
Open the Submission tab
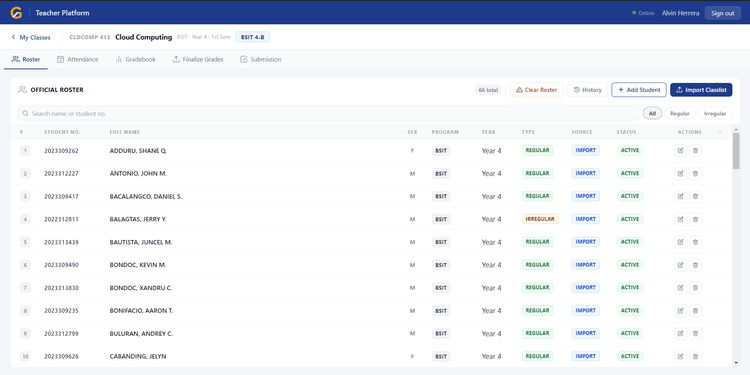click(261, 59)
